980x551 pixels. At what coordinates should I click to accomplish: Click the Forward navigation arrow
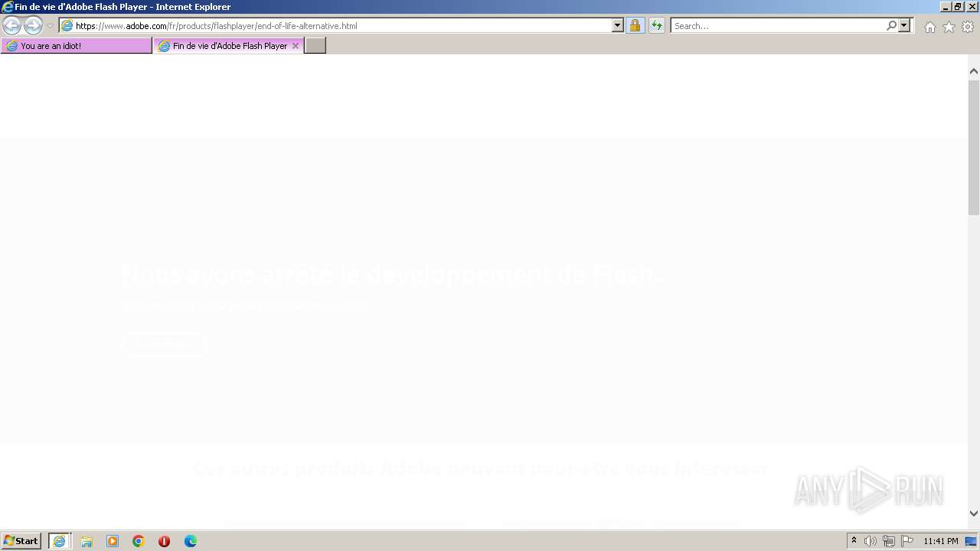pos(33,25)
